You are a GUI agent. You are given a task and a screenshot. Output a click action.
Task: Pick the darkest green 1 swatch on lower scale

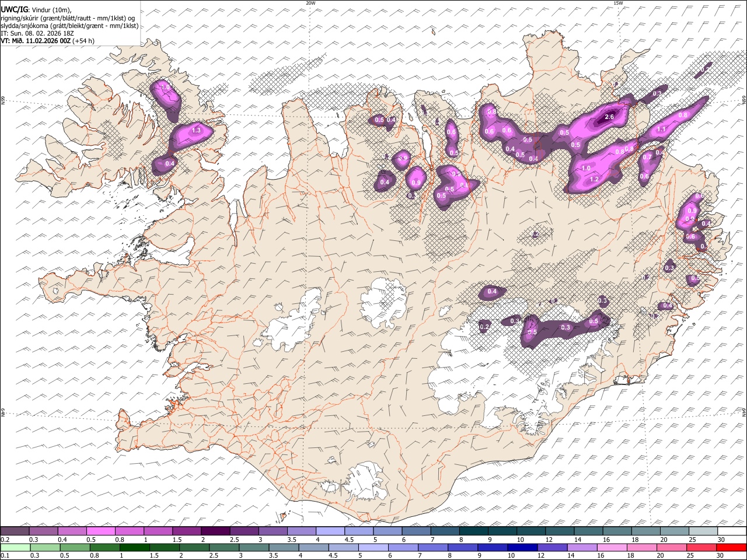tap(135, 548)
